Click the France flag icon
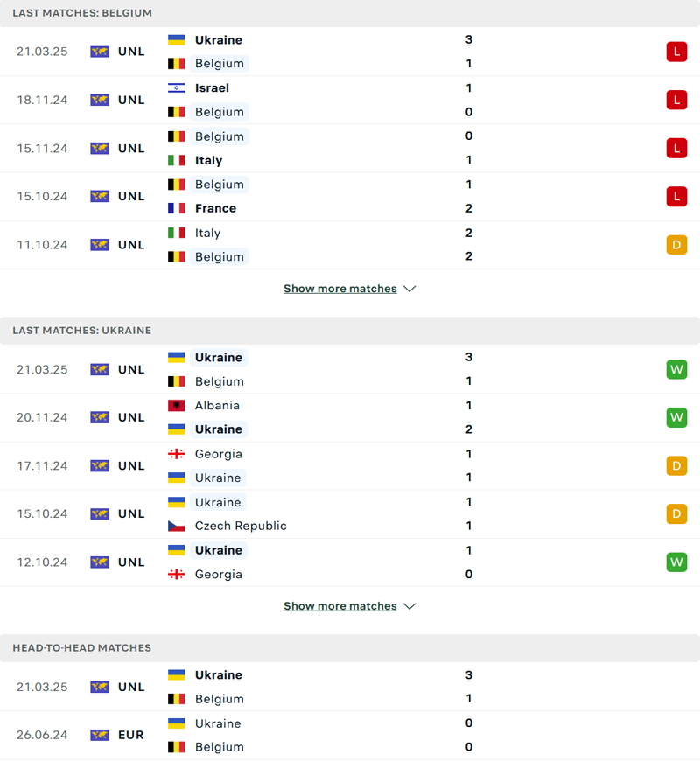The width and height of the screenshot is (700, 761). point(176,209)
